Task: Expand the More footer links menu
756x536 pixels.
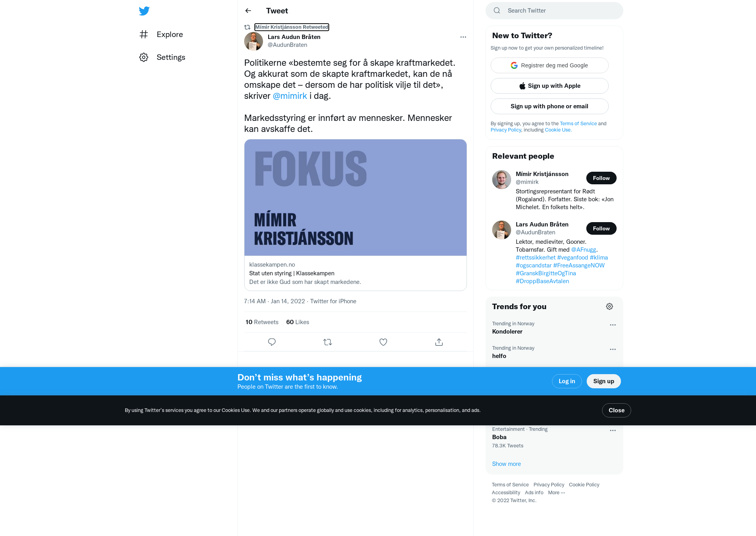Action: coord(556,493)
